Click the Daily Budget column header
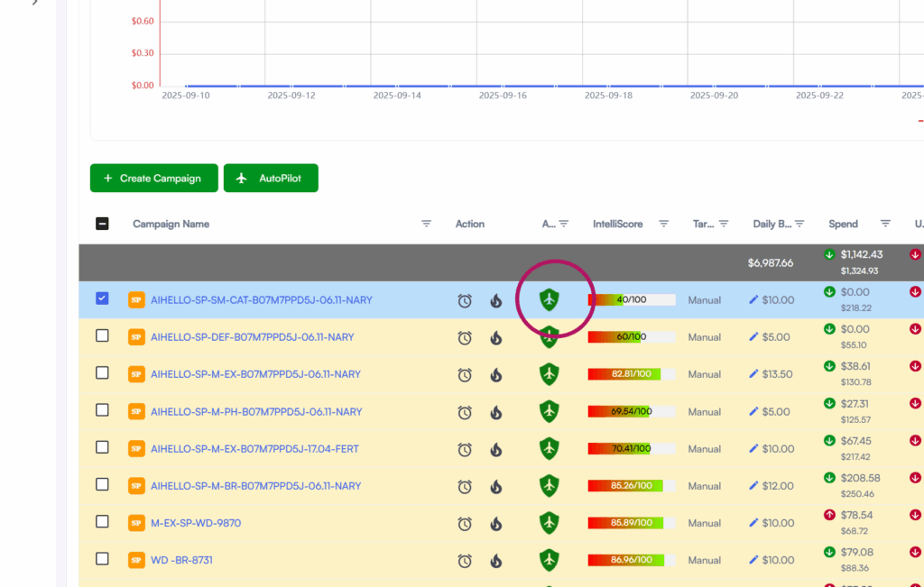924x587 pixels. coord(772,224)
